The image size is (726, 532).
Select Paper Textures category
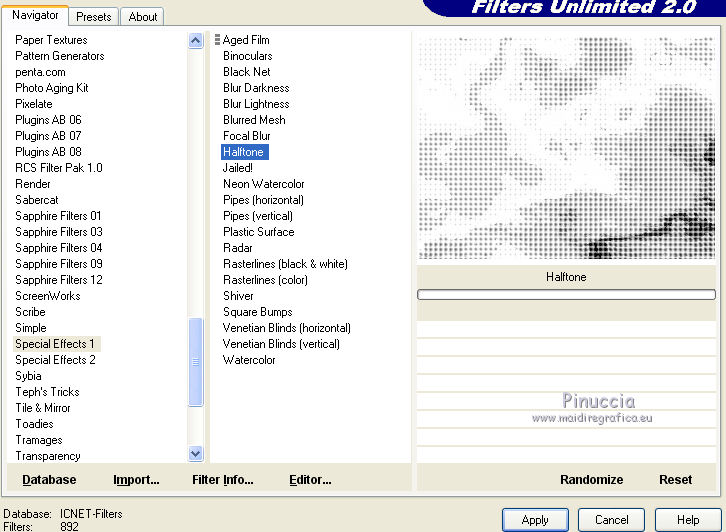pos(51,40)
